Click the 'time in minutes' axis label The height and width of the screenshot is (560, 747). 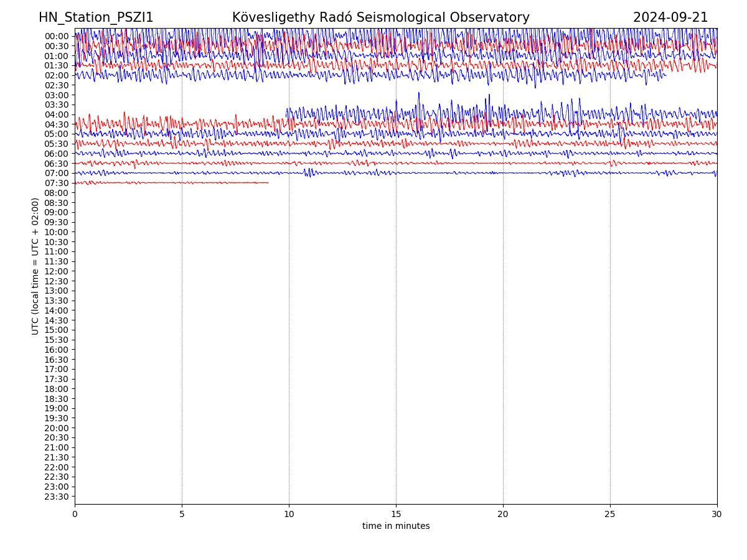coord(396,526)
